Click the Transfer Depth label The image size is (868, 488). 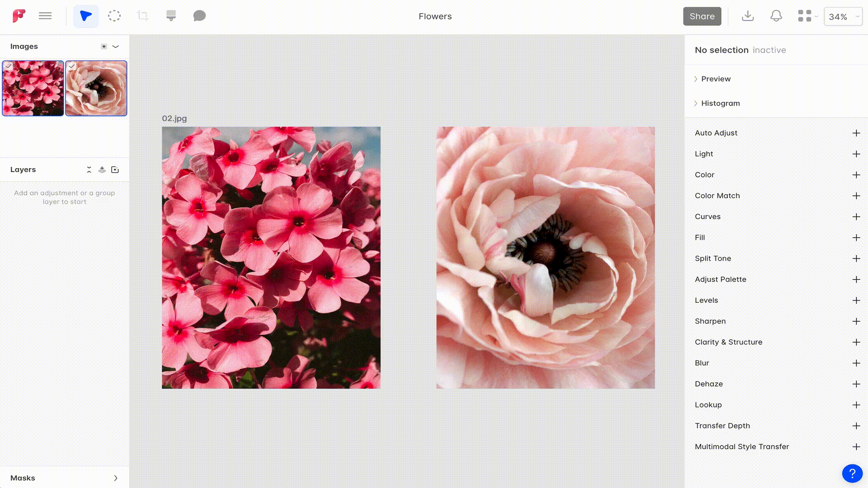pos(722,426)
